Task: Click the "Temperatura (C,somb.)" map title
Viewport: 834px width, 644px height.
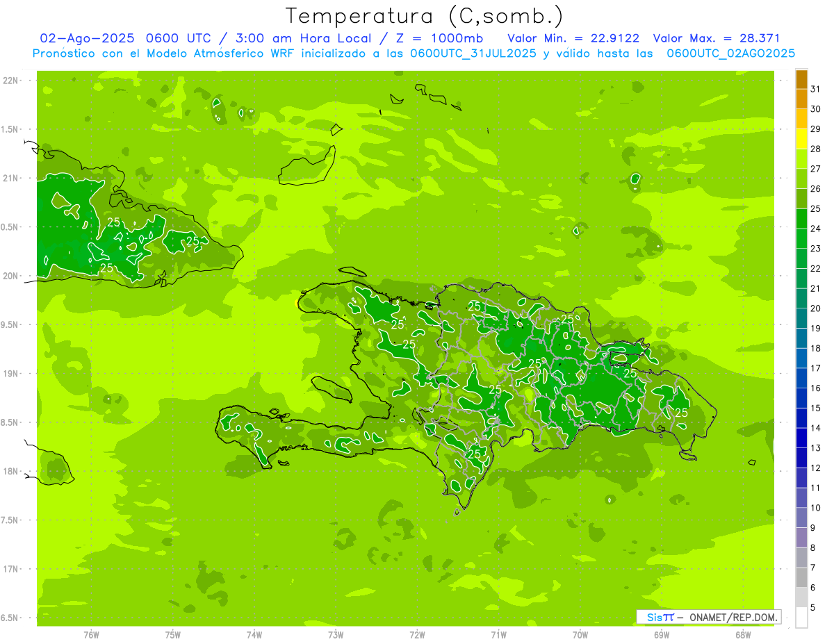Action: point(425,16)
